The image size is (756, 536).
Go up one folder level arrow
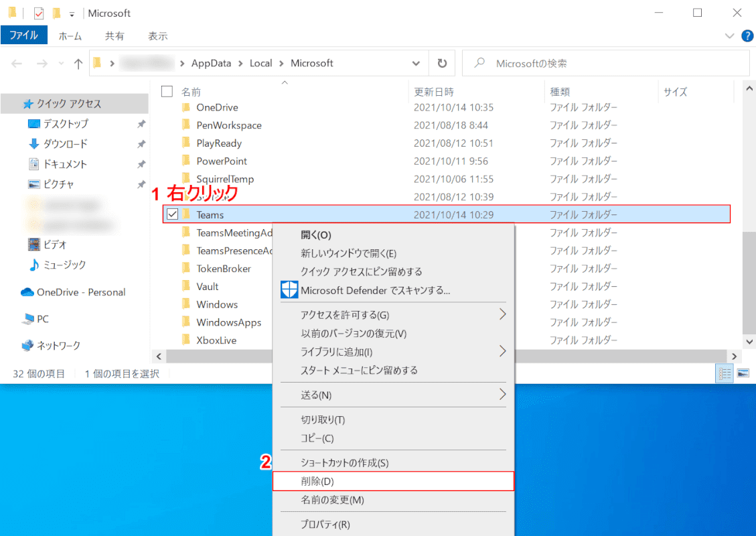pos(78,64)
